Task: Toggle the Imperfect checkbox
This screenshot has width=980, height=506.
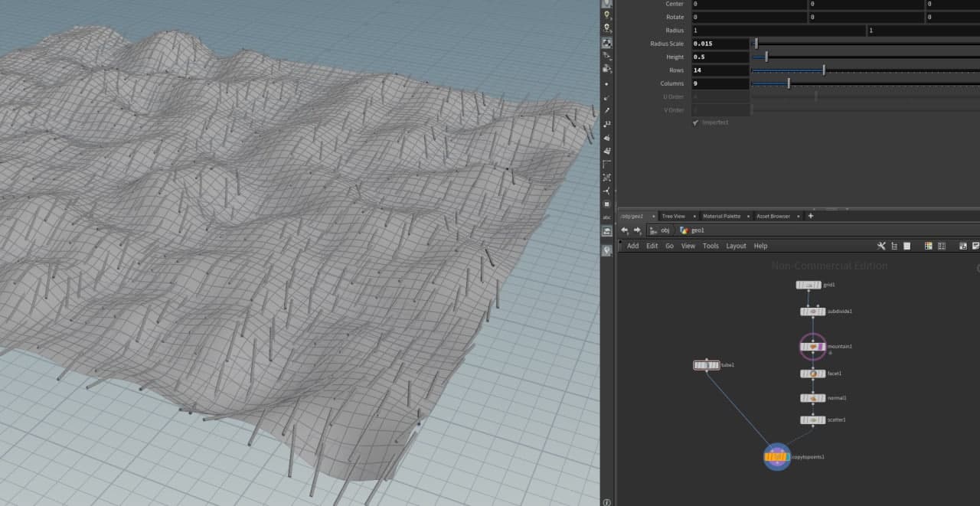Action: 696,122
